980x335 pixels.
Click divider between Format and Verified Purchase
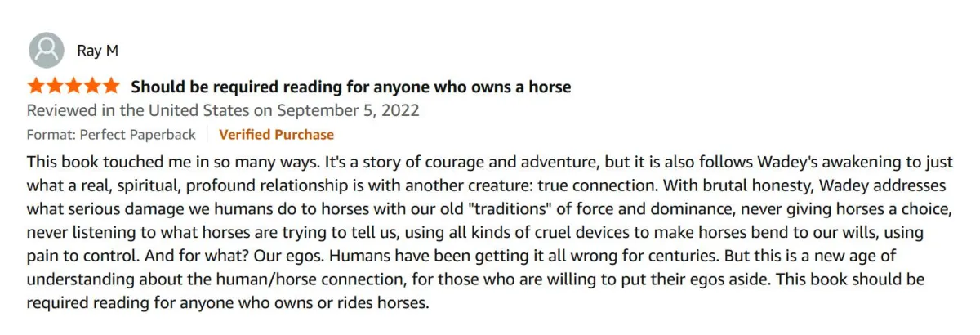coord(207,134)
